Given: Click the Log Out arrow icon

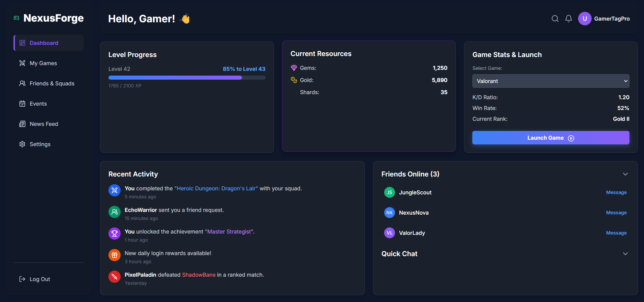Looking at the screenshot, I should pos(22,279).
